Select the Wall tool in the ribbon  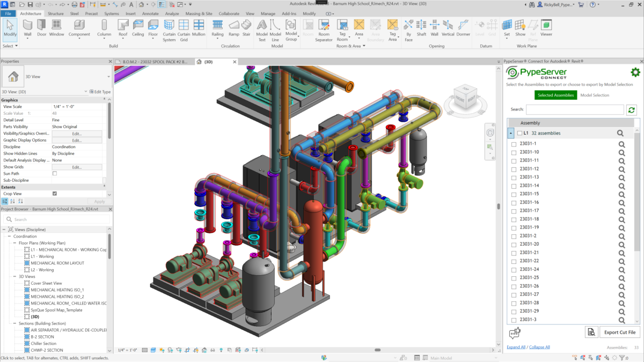pos(27,27)
